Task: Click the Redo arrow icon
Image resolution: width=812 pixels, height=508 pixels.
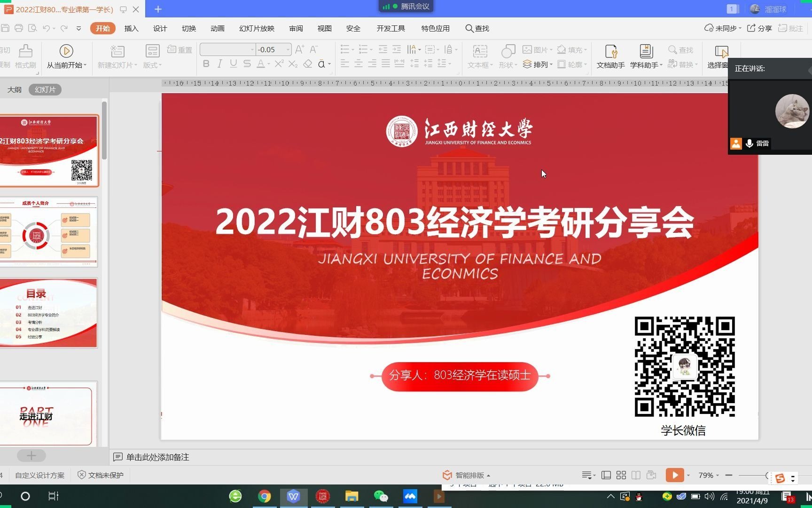Action: click(64, 28)
